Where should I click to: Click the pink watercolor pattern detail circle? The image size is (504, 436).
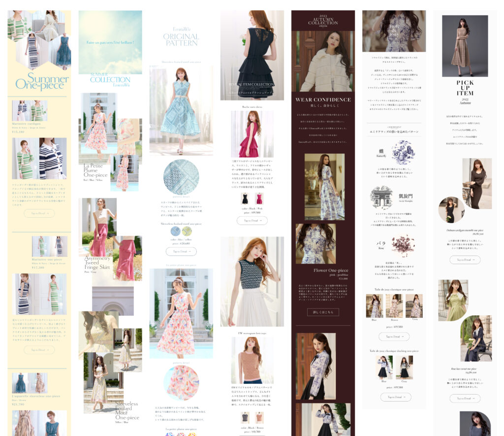[181, 384]
